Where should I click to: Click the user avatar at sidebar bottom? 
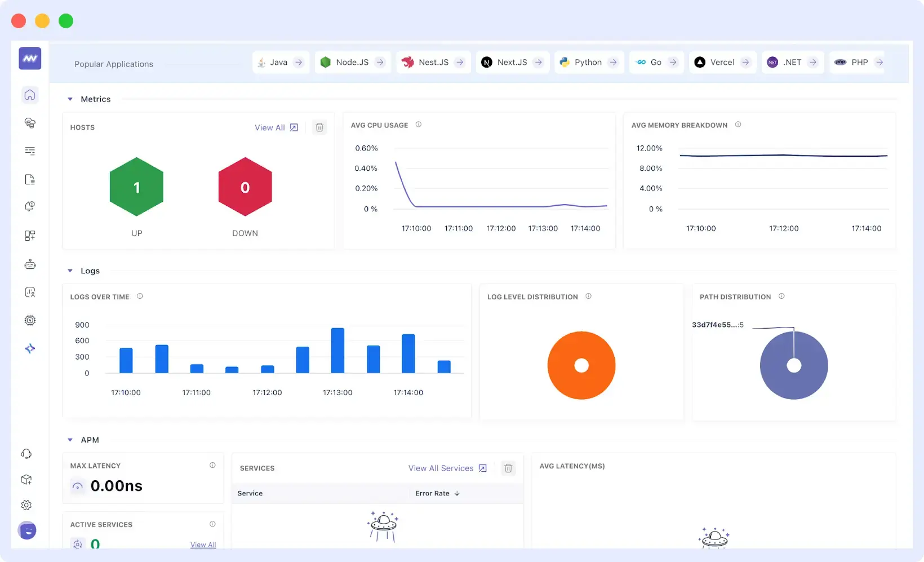point(27,530)
